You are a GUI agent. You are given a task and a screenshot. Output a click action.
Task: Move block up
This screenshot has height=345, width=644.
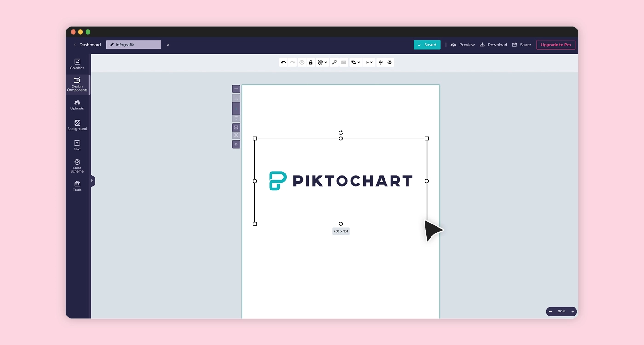pos(236,98)
